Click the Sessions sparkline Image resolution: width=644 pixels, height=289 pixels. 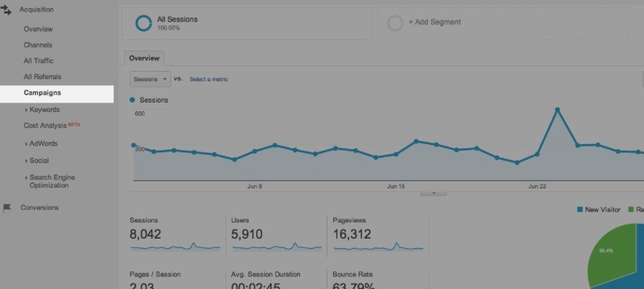click(x=175, y=247)
